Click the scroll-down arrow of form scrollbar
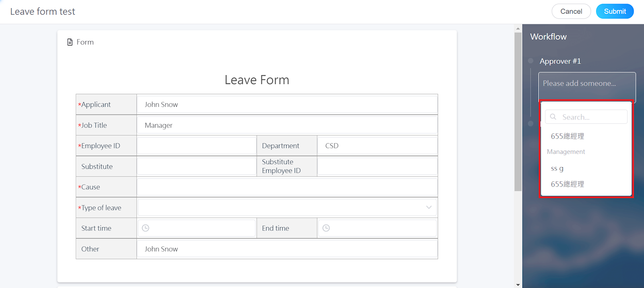 [x=518, y=285]
